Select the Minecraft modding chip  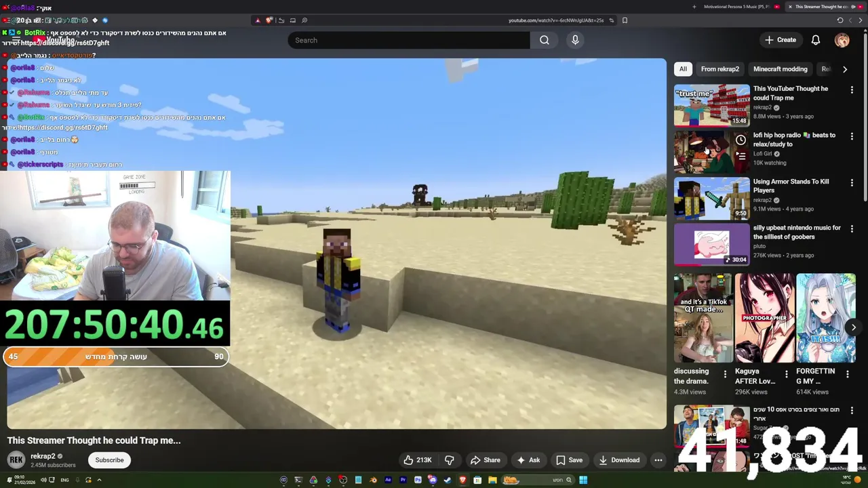(780, 69)
